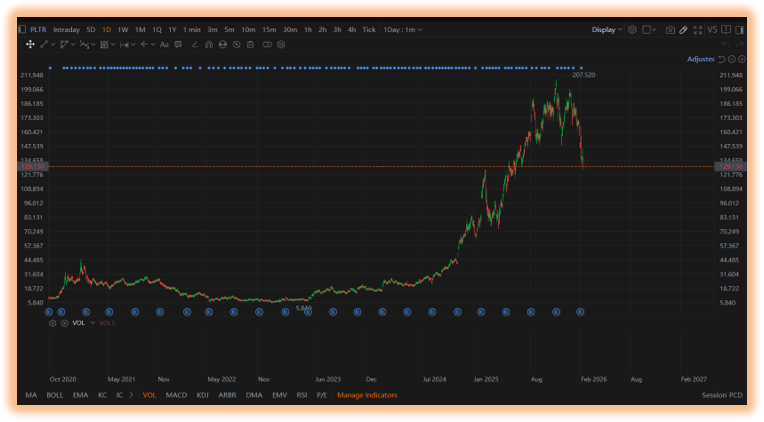The width and height of the screenshot is (764, 422).
Task: Expand polygon tool options arrow
Action: point(73,44)
